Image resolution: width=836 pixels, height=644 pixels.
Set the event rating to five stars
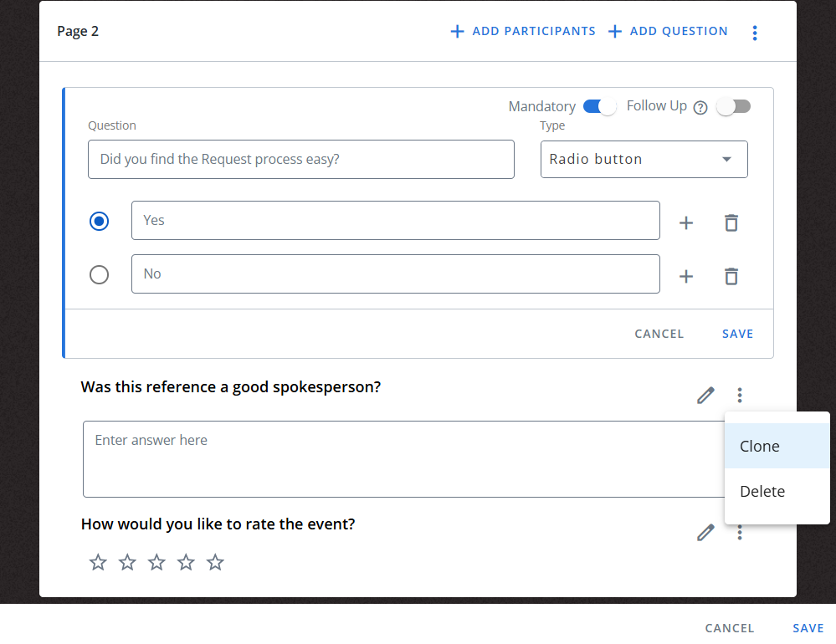click(x=215, y=562)
